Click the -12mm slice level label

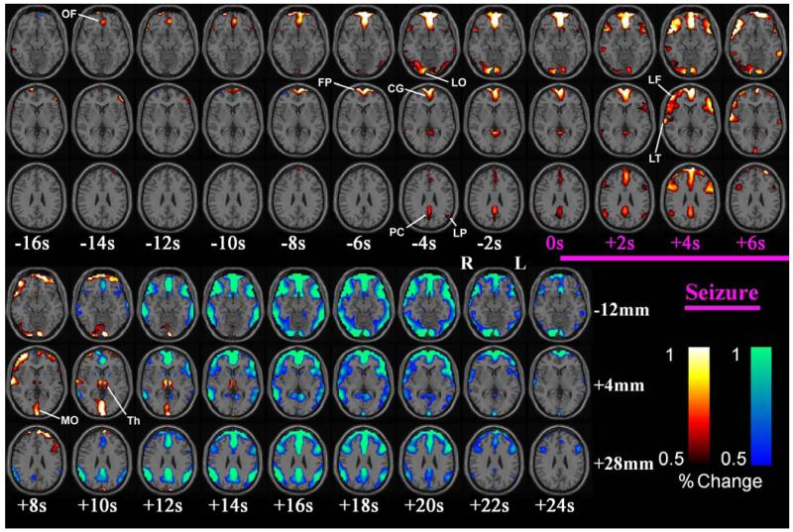622,309
